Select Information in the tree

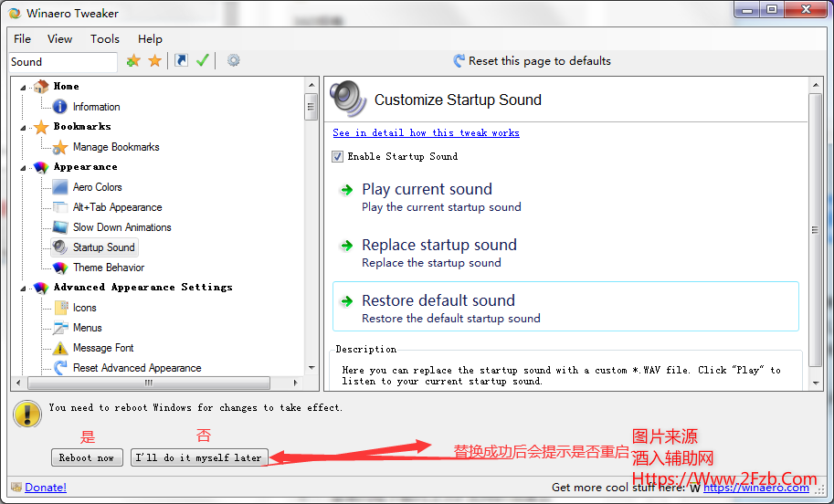coord(96,106)
